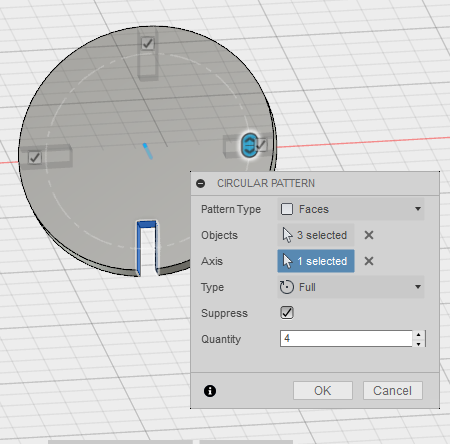This screenshot has height=444, width=450.
Task: Click the Axis 1 selected selector
Action: click(316, 261)
